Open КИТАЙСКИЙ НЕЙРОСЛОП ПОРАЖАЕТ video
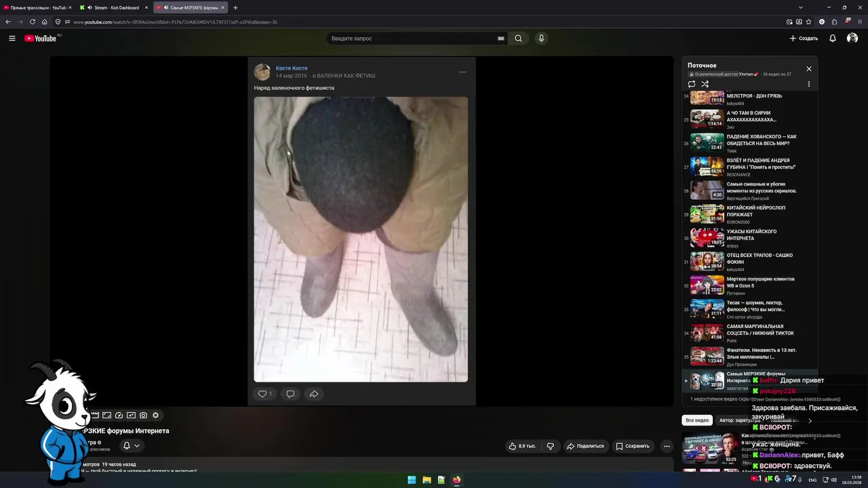 749,214
